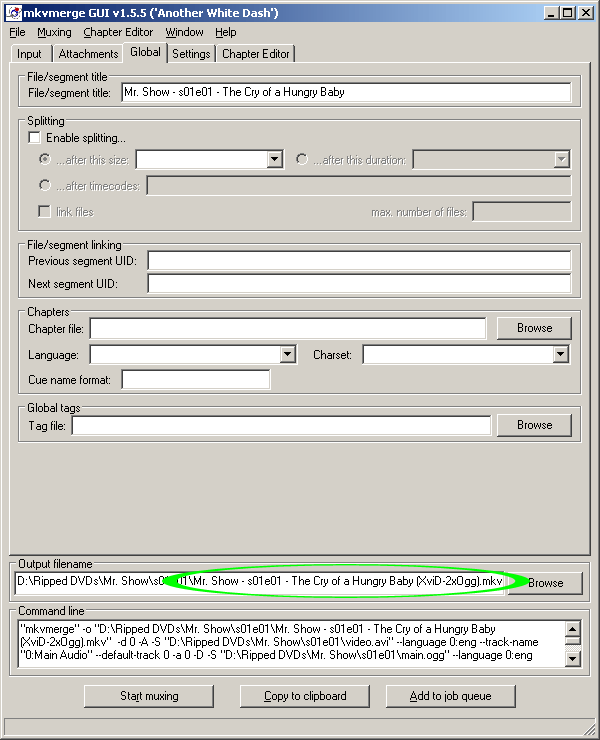Open the Chapter Editor tab
The width and height of the screenshot is (600, 740).
coord(256,54)
